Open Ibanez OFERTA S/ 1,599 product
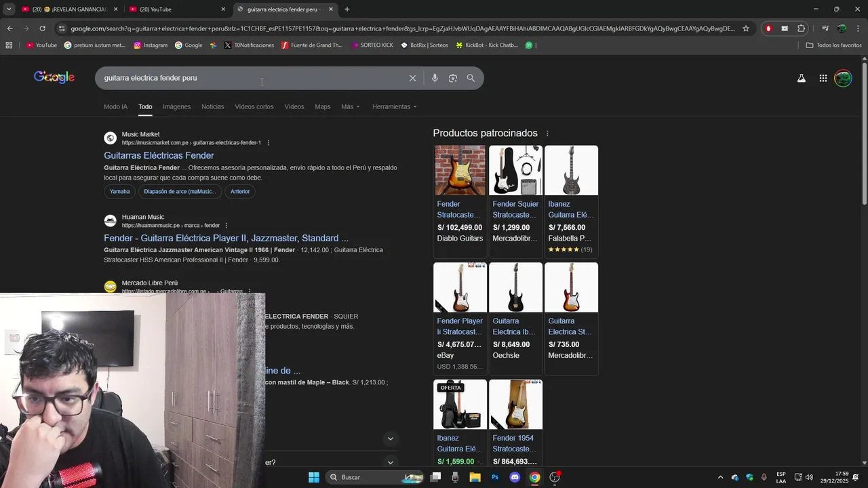The image size is (868, 488). [x=460, y=424]
